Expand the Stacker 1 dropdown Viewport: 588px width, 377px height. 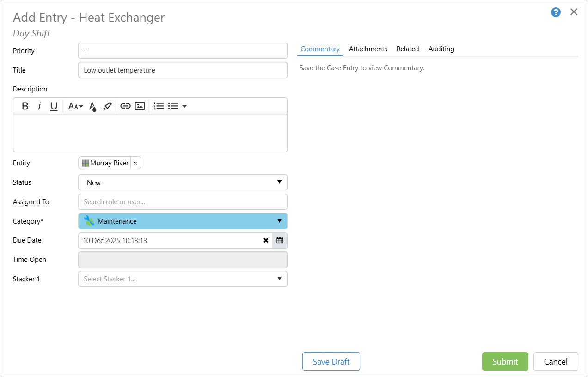tap(183, 279)
